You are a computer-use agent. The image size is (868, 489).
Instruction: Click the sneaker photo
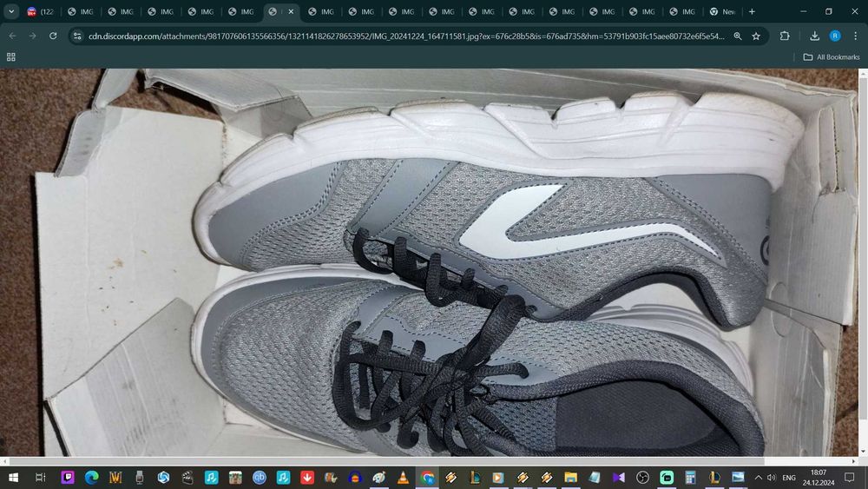click(x=429, y=262)
